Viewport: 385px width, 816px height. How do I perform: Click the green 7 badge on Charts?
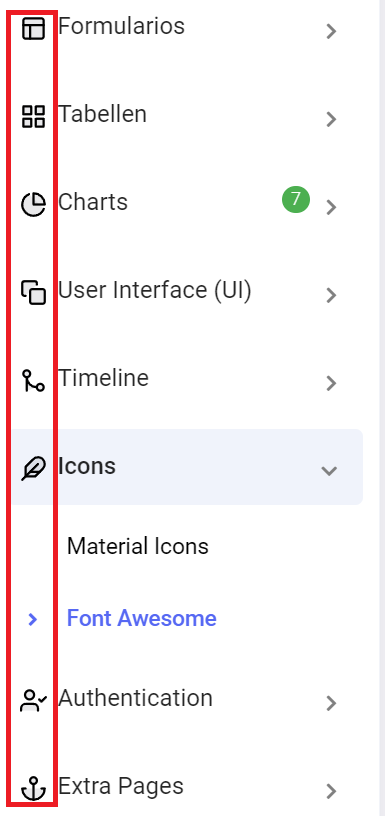click(x=296, y=200)
